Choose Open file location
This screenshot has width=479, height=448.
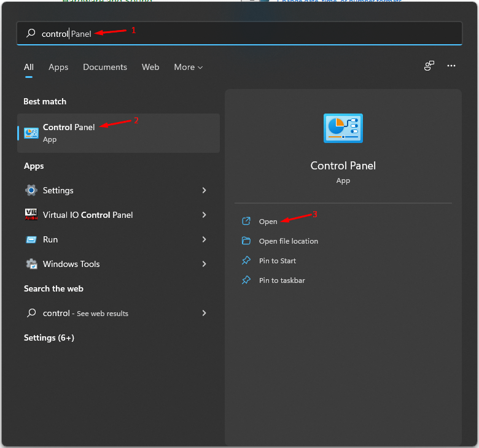click(289, 241)
